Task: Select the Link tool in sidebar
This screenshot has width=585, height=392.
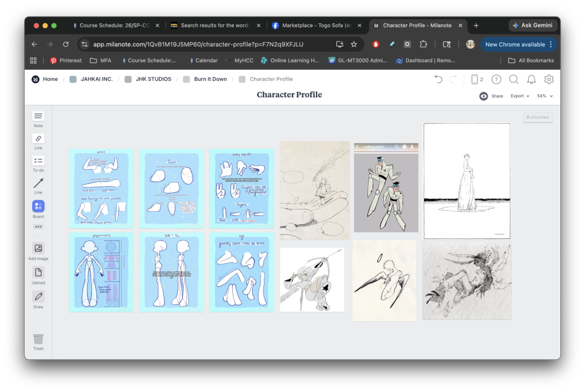Action: (x=38, y=139)
